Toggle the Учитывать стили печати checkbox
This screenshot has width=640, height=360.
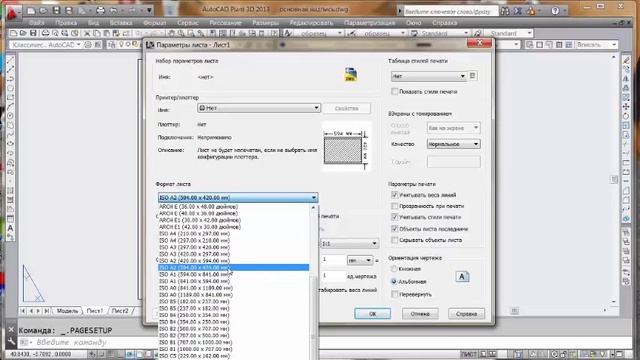(394, 217)
